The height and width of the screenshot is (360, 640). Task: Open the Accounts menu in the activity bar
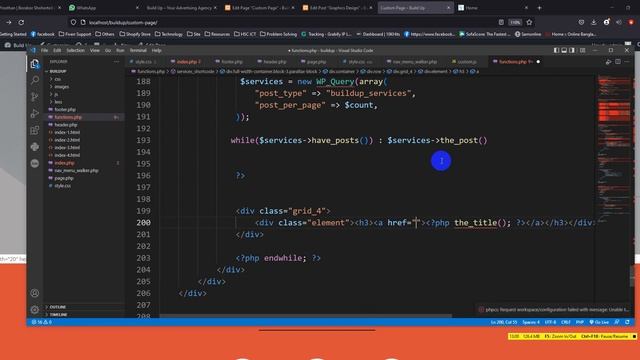coord(35,293)
